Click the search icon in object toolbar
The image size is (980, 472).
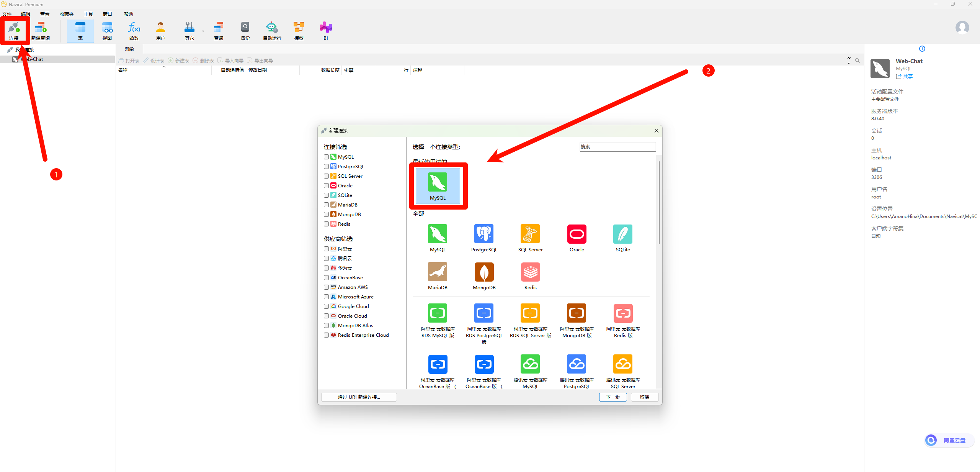coord(857,61)
